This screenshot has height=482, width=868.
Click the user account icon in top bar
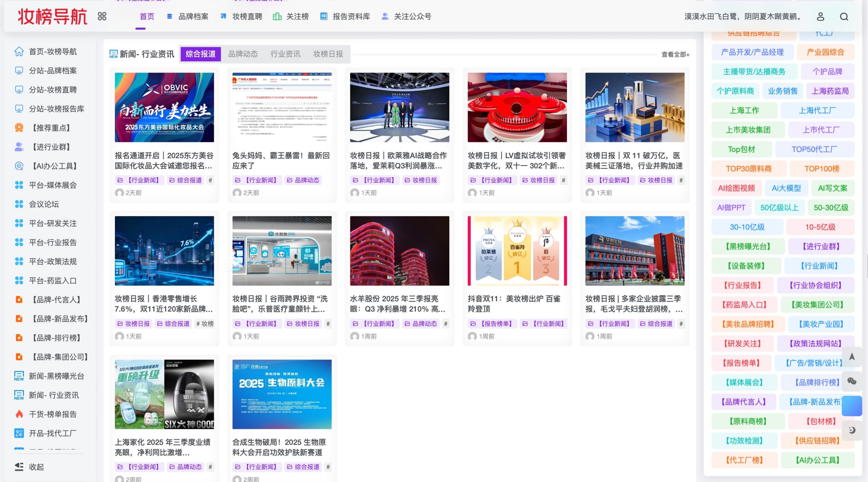pyautogui.click(x=821, y=16)
